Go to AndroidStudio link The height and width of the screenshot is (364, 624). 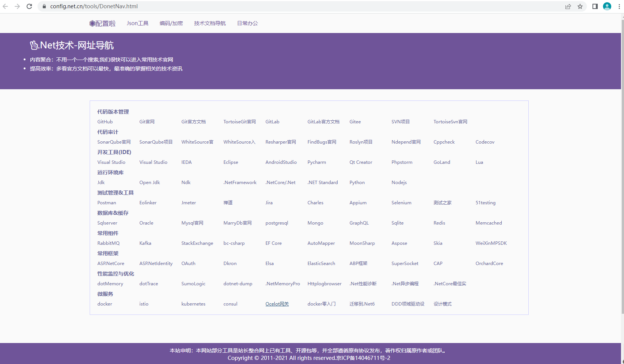[281, 162]
